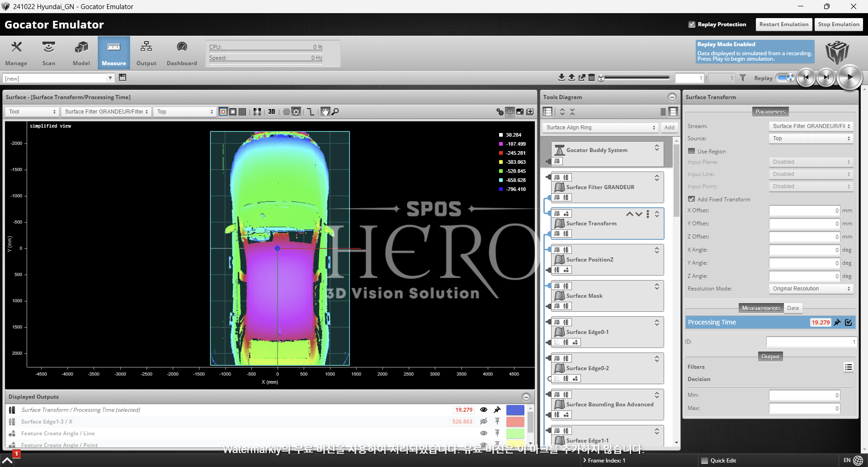Screen dimensions: 868x467
Task: Click the trash icon to clear replay data
Action: coord(591,77)
